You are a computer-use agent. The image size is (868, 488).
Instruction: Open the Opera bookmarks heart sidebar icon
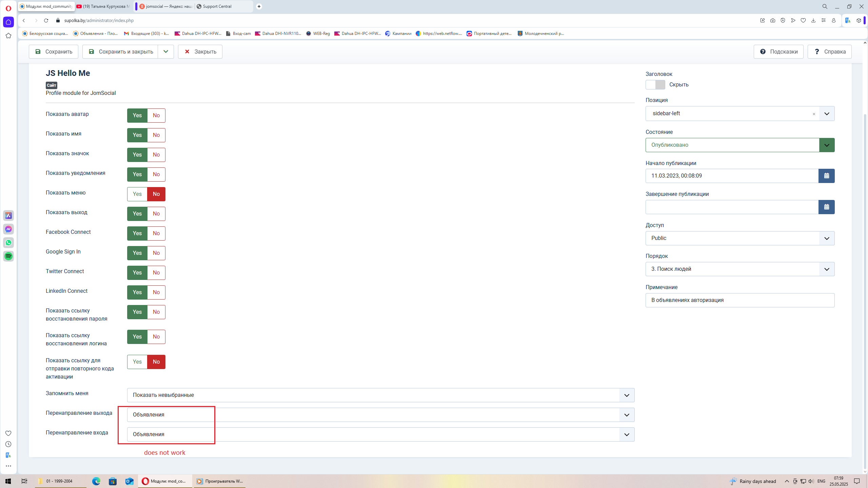(8, 433)
